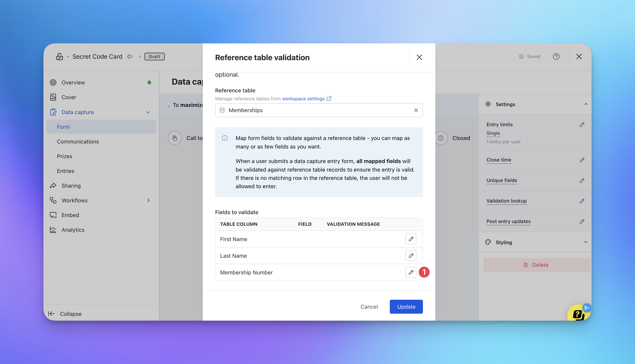Clear the Memberships reference table selection
635x364 pixels.
(x=416, y=110)
